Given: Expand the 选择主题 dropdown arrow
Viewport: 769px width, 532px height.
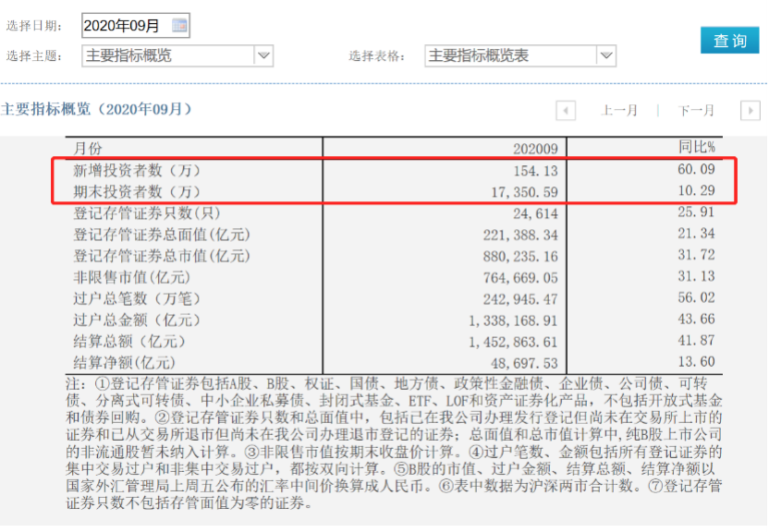Looking at the screenshot, I should [x=263, y=55].
